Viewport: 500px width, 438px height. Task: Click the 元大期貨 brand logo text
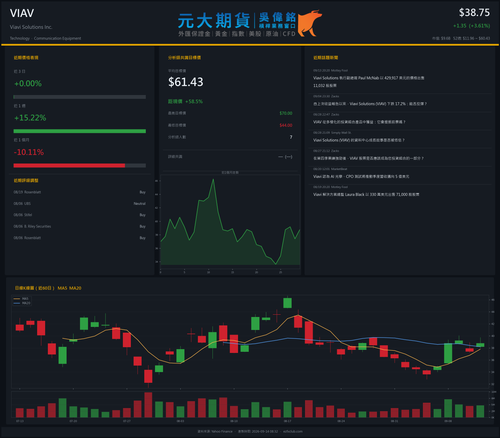[214, 21]
